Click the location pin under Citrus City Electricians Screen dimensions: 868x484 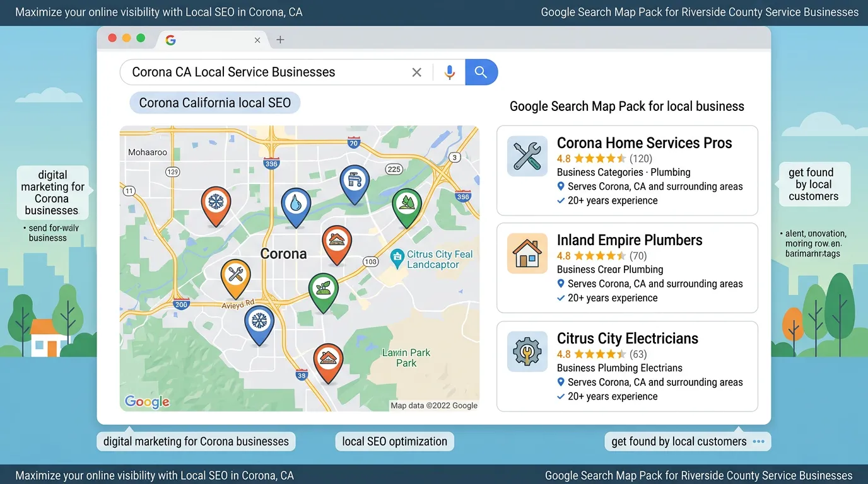[561, 382]
